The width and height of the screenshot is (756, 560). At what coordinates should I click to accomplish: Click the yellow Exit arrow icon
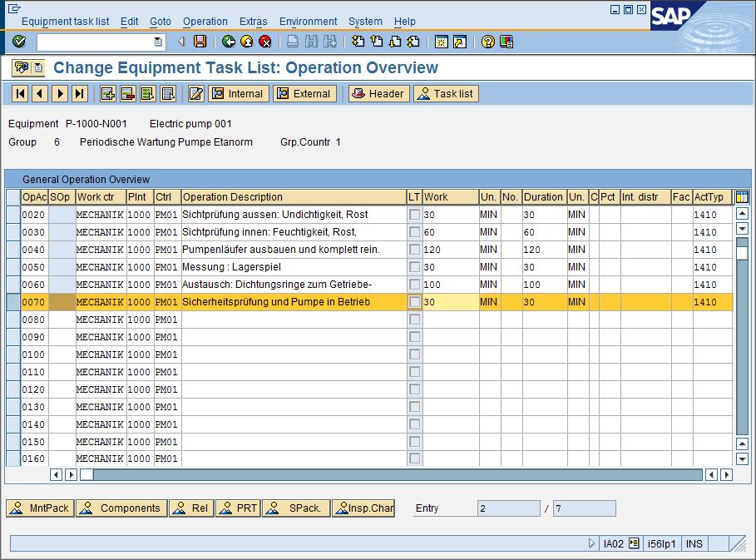(x=247, y=42)
